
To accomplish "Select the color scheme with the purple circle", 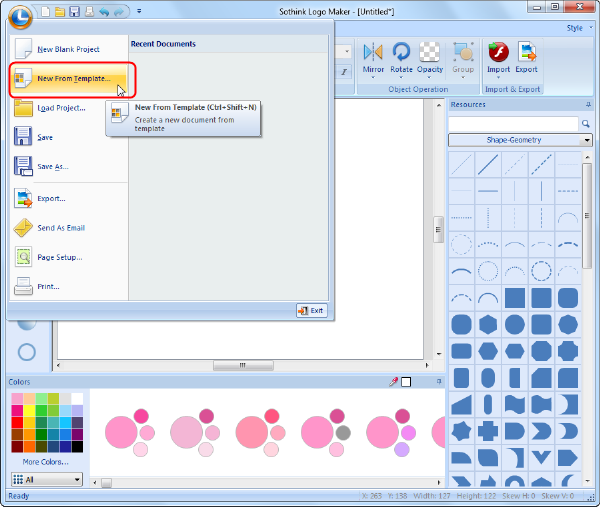I will click(x=391, y=433).
